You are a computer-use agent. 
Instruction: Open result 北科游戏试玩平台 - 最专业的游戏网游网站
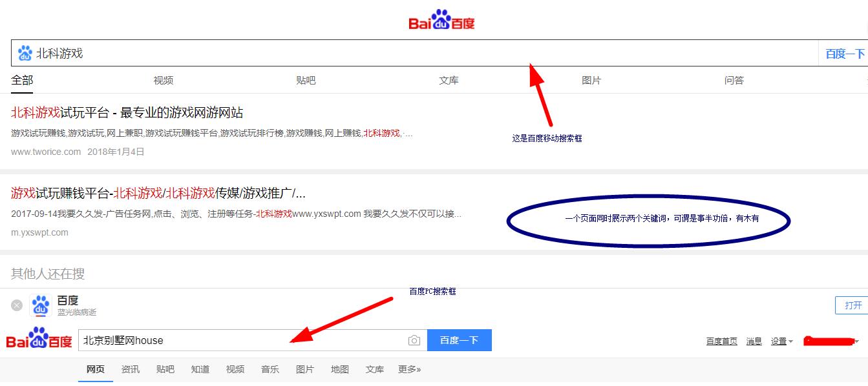(x=127, y=112)
